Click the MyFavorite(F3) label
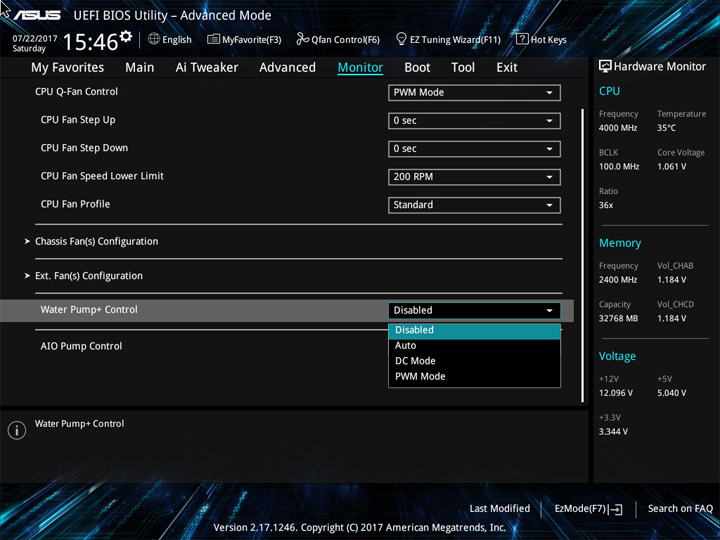The image size is (720, 540). (x=252, y=40)
